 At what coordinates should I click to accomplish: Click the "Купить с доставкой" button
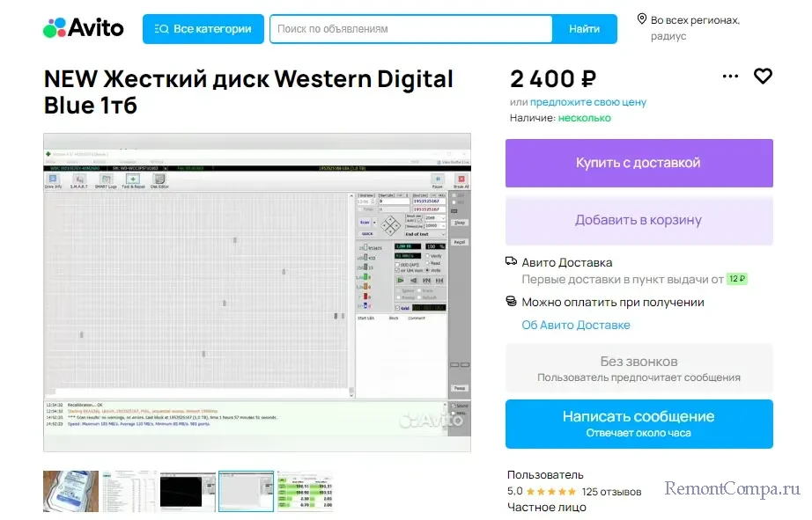point(639,163)
